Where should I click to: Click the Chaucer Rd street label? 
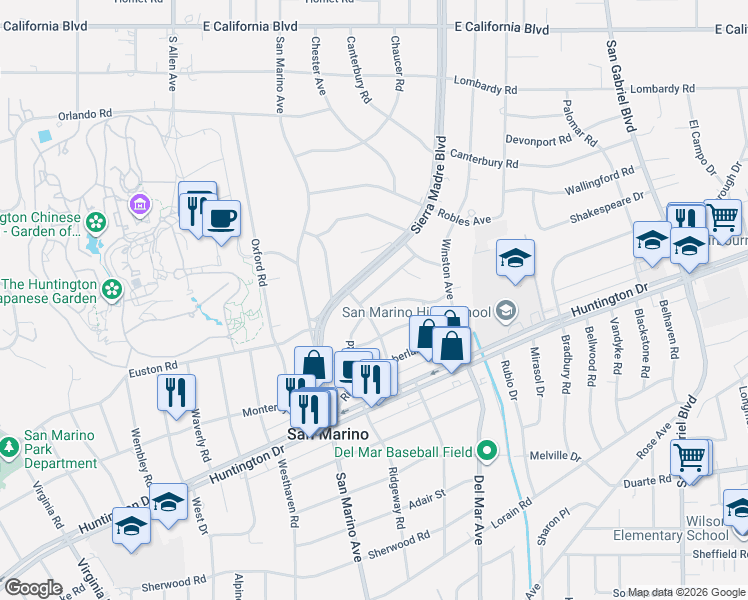click(x=397, y=63)
